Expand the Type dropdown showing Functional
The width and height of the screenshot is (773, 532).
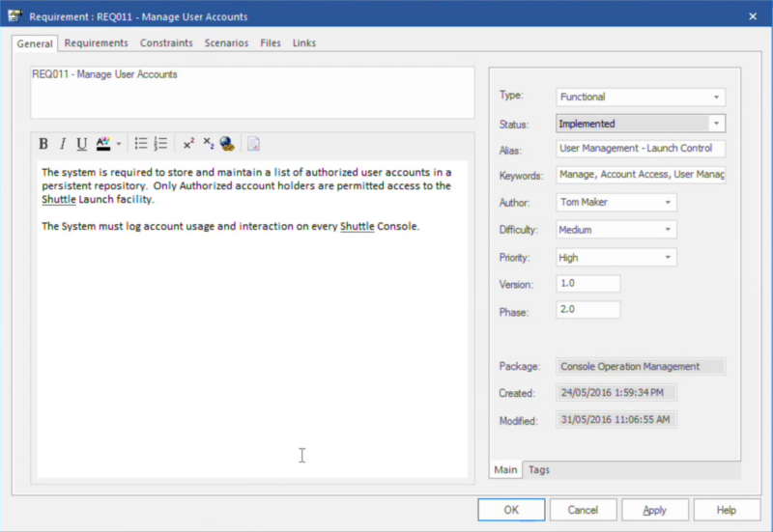tap(716, 97)
